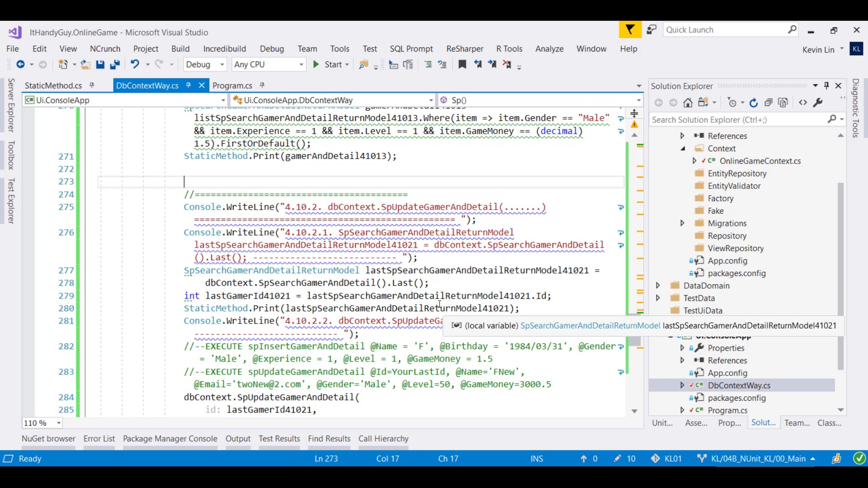Click the feedback notification flag icon
This screenshot has height=488, width=868.
click(x=630, y=30)
